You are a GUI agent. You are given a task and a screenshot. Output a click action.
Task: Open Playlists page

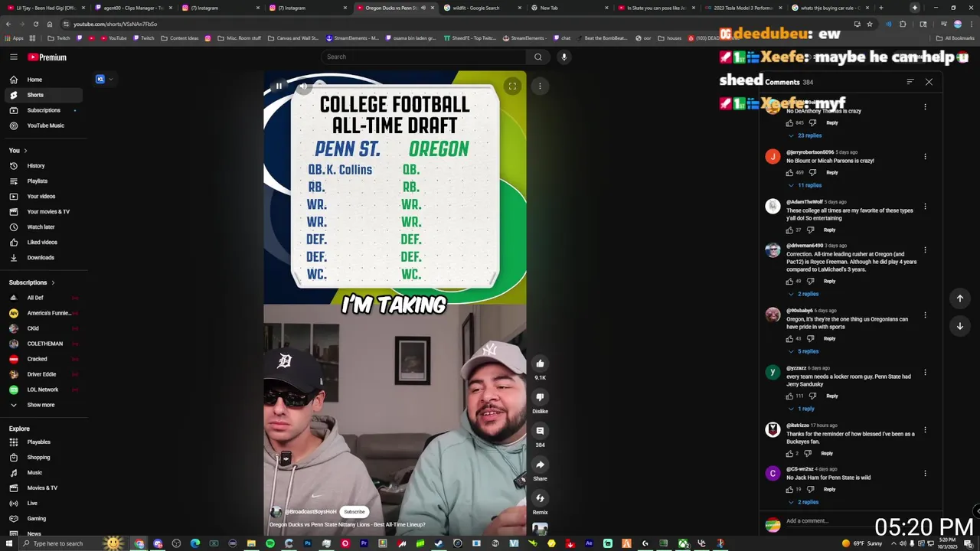pyautogui.click(x=43, y=181)
